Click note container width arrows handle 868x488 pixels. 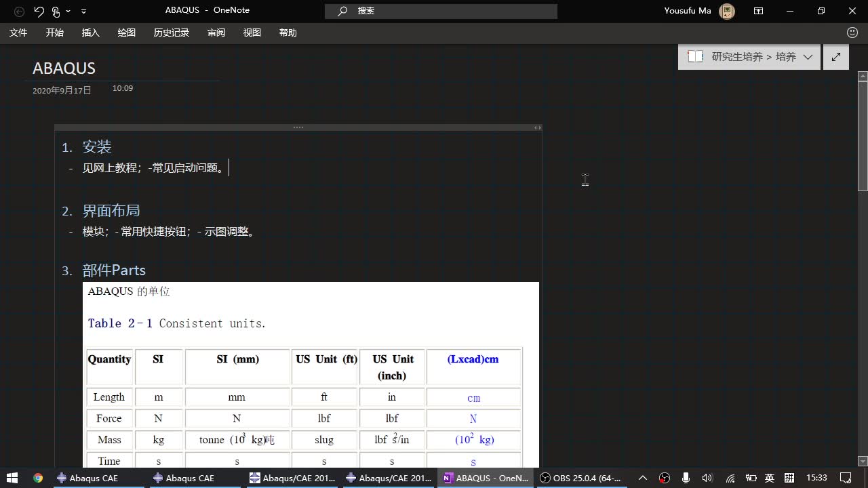point(537,127)
